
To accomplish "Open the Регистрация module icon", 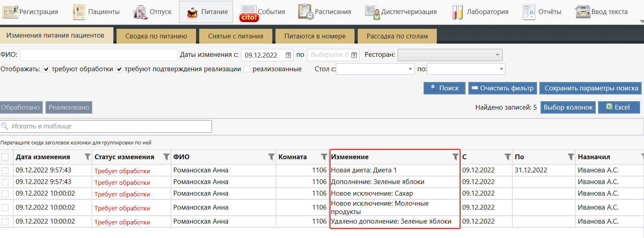I will tap(10, 12).
